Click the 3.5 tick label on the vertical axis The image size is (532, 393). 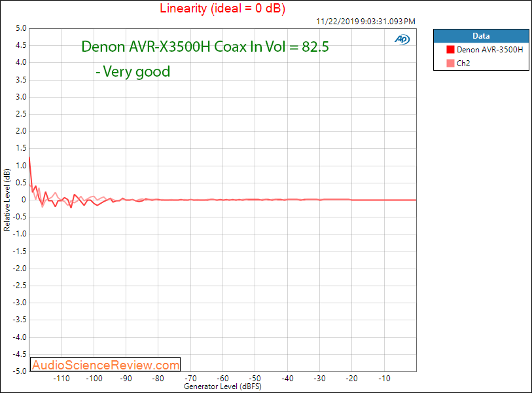click(x=21, y=80)
